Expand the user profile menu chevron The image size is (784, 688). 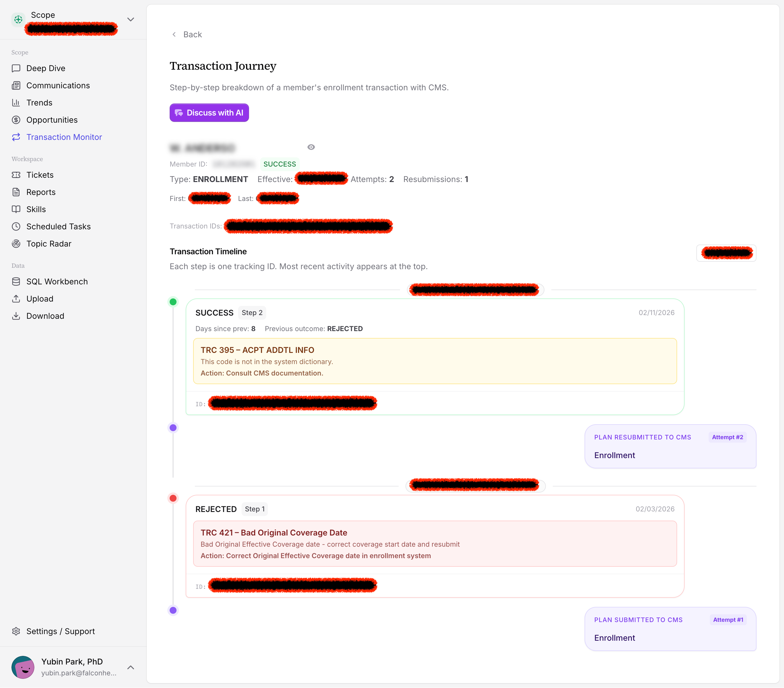[130, 667]
